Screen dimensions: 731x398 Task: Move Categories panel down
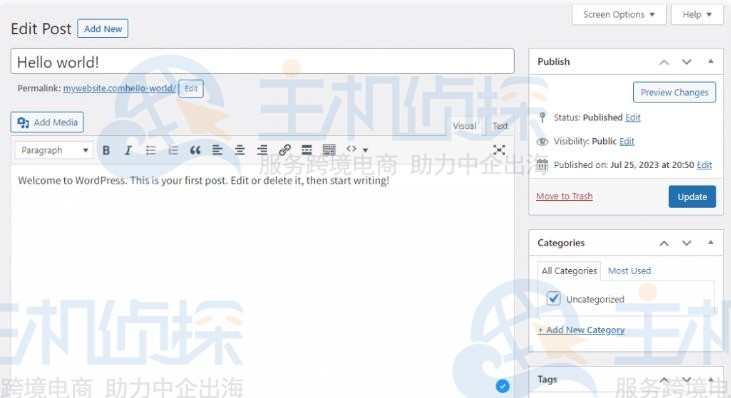click(687, 243)
